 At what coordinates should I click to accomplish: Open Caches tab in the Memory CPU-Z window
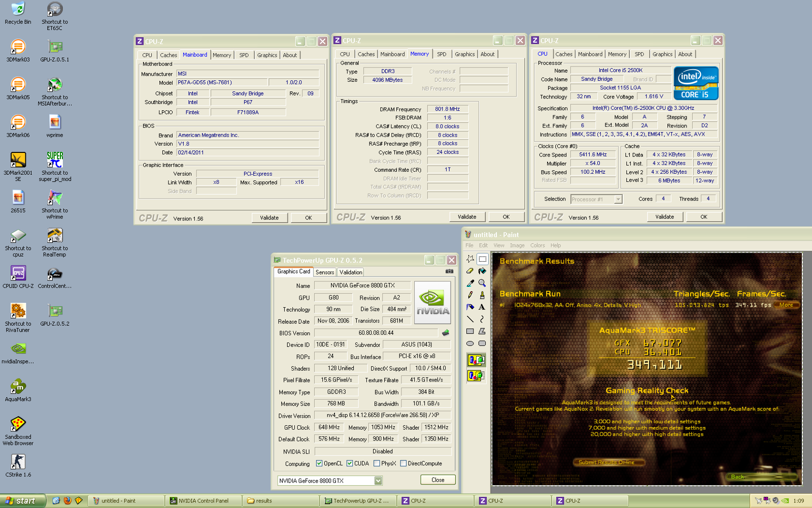coord(366,54)
